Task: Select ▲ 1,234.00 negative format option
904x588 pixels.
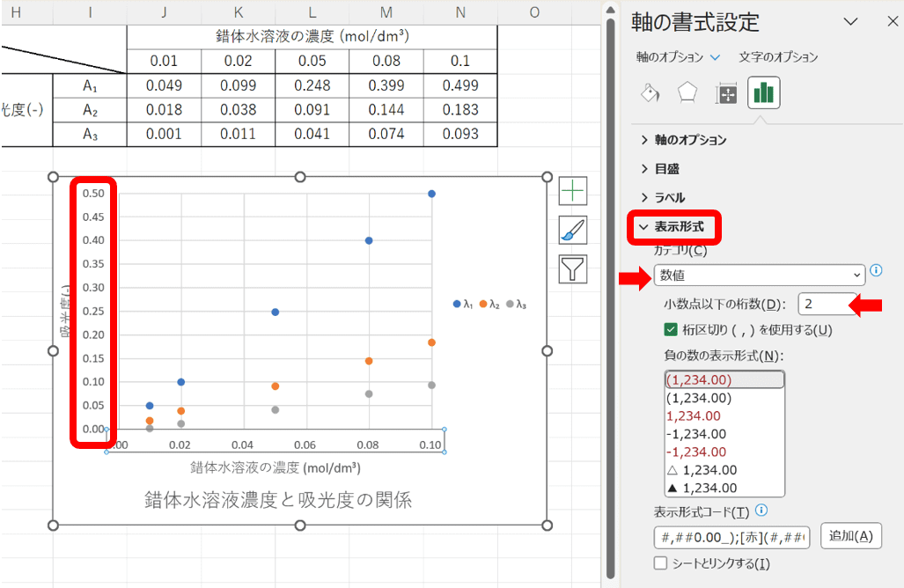Action: pyautogui.click(x=724, y=488)
